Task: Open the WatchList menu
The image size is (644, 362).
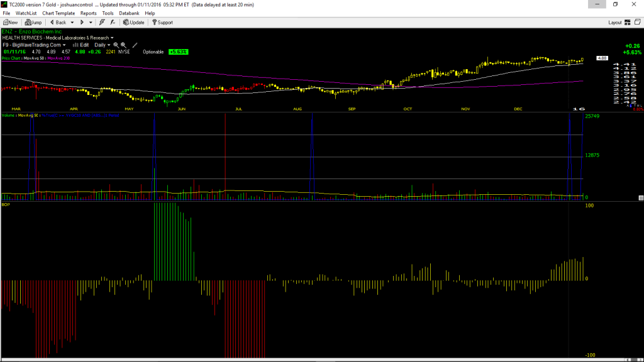Action: pyautogui.click(x=26, y=13)
